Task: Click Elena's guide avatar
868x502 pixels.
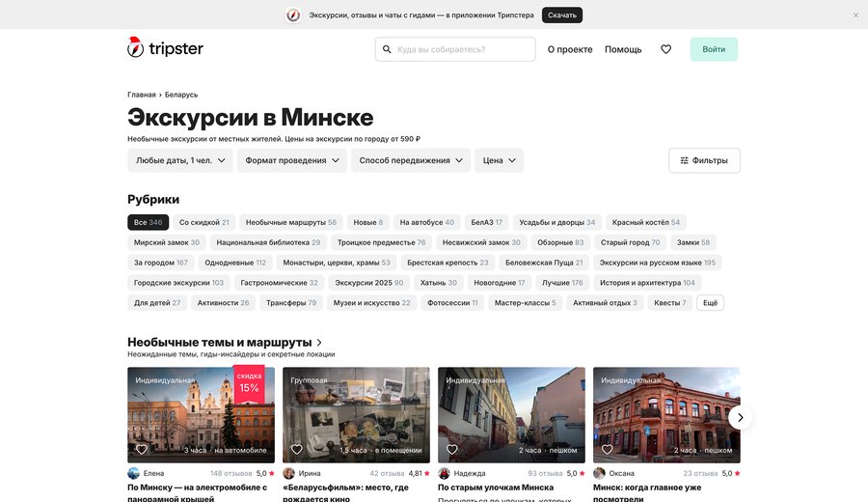Action: (x=133, y=473)
